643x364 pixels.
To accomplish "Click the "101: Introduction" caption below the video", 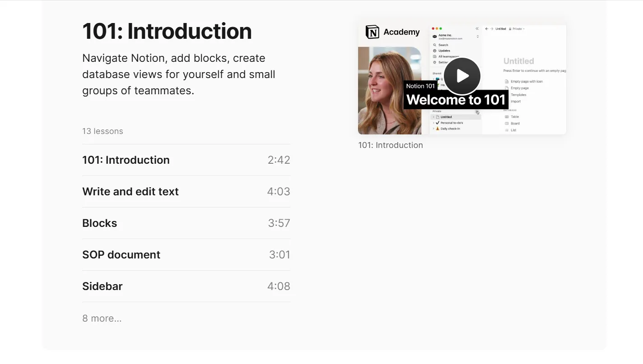I will [x=391, y=145].
